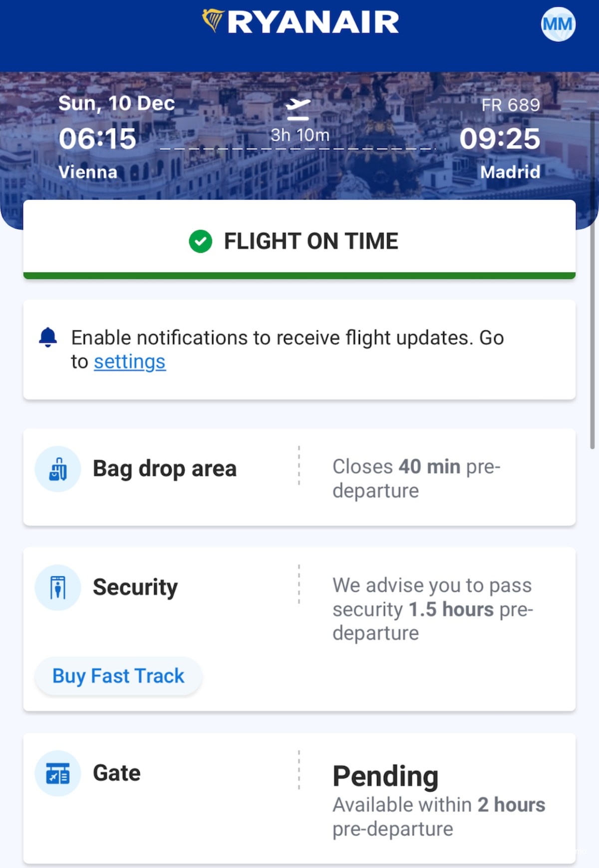Open the MM profile avatar
This screenshot has height=868, width=599.
558,24
